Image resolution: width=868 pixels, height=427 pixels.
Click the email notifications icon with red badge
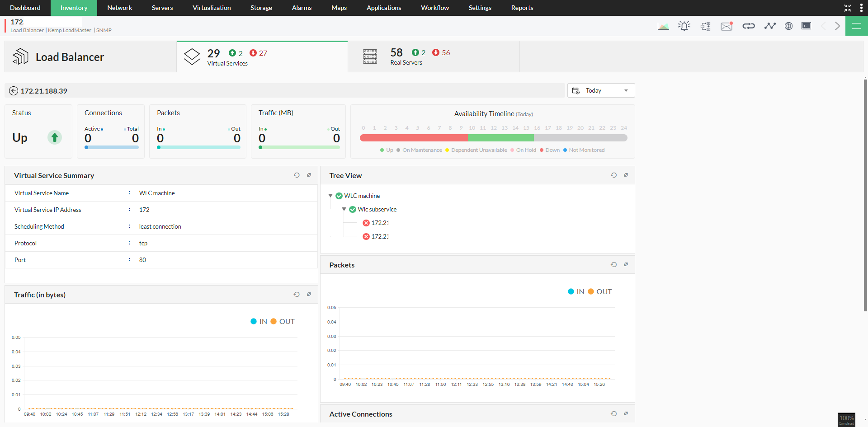(726, 26)
